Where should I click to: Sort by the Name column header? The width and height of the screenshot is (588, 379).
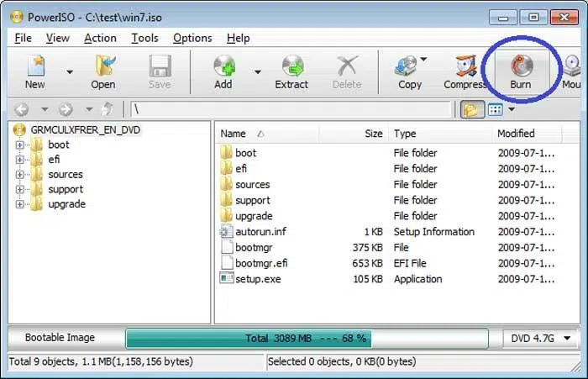(x=267, y=134)
